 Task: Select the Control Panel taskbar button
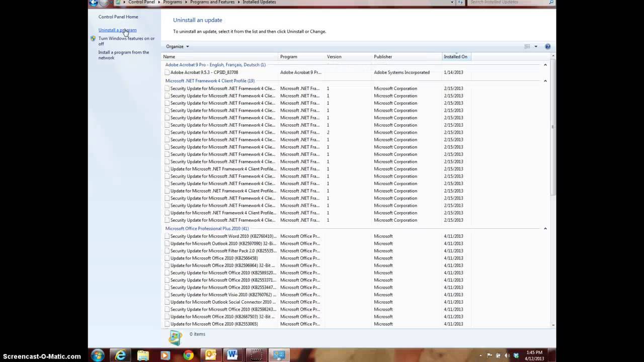click(x=279, y=355)
